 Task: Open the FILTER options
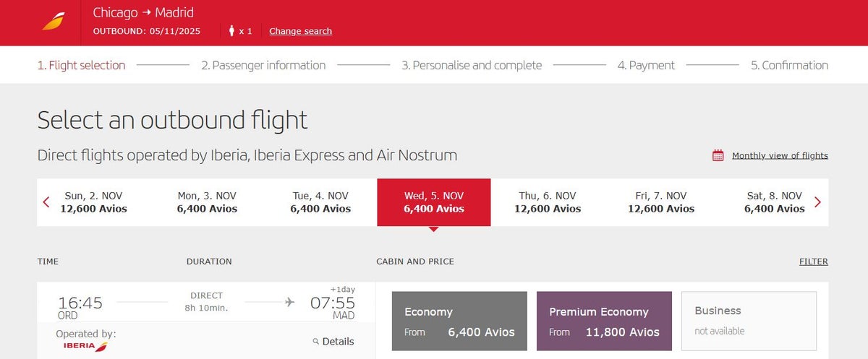(813, 261)
